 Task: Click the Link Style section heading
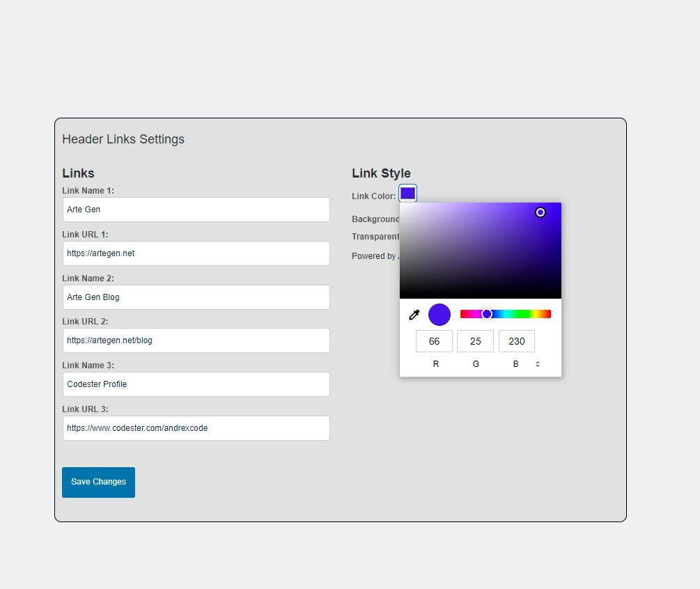pyautogui.click(x=381, y=173)
